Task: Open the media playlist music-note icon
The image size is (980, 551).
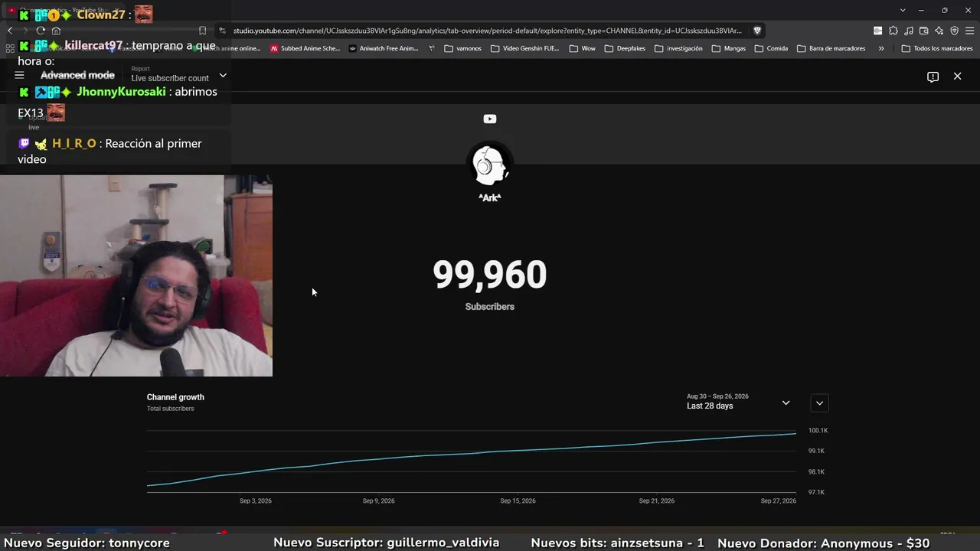Action: coord(908,31)
